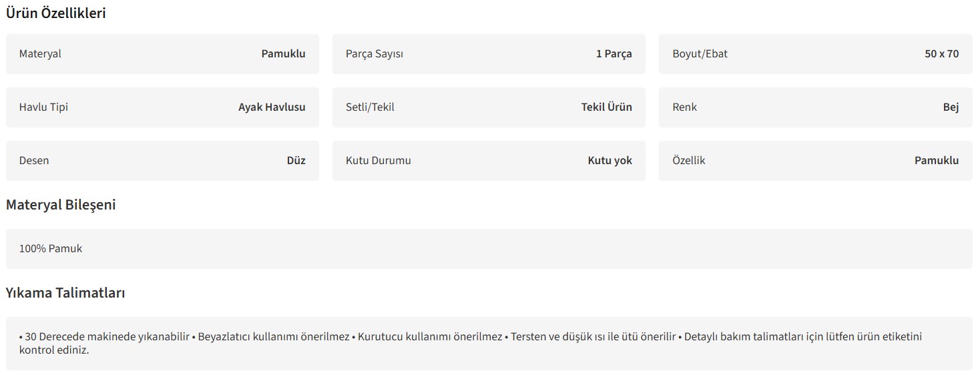Select the Tekil Ürün value

(x=606, y=107)
